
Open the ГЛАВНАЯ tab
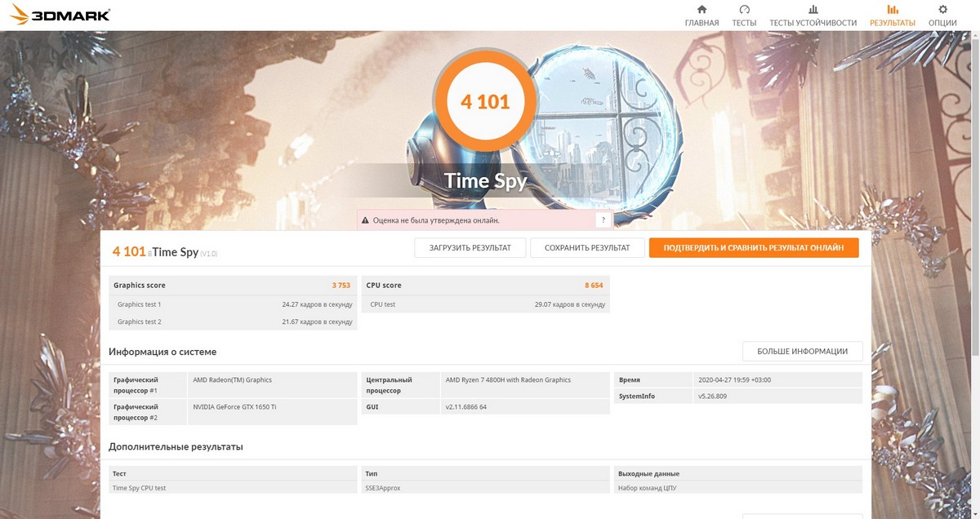tap(702, 23)
